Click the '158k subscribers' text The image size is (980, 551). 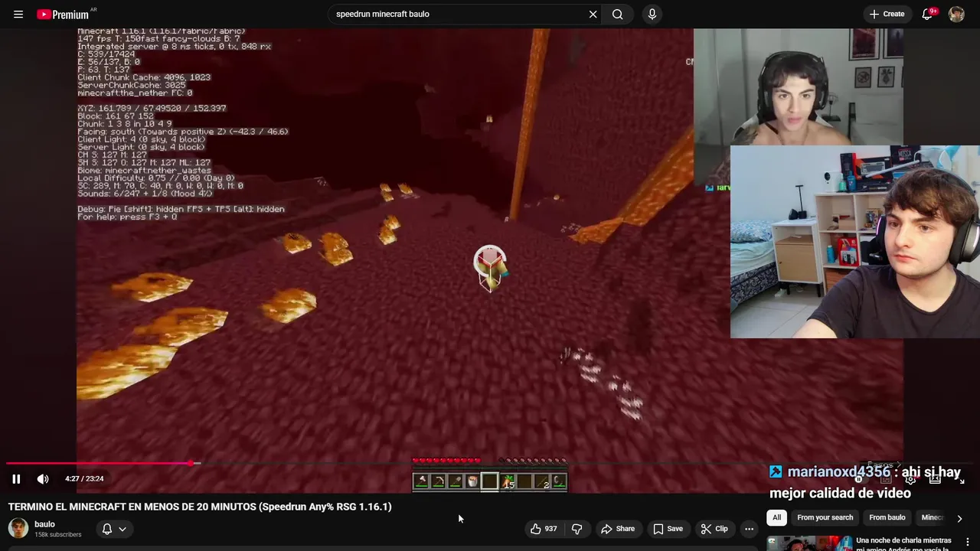coord(58,535)
